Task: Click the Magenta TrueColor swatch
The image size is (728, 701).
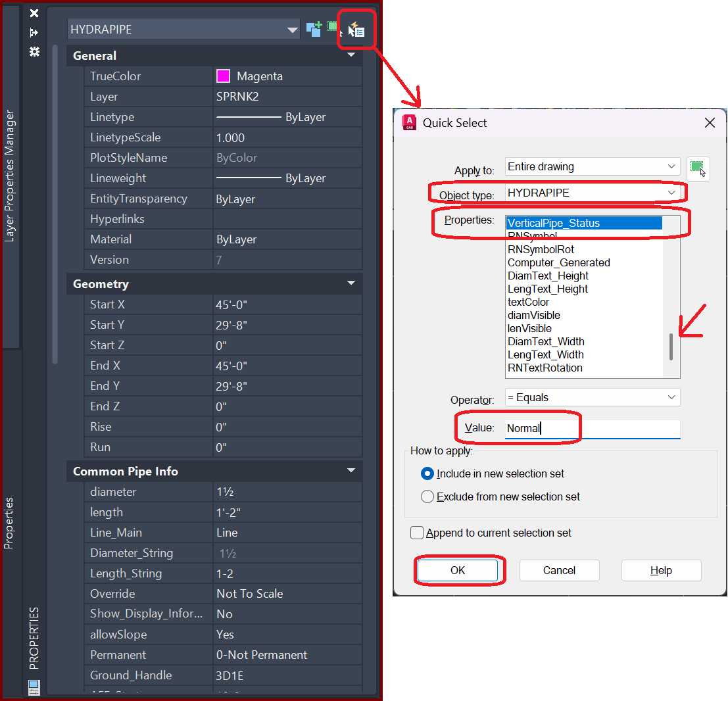Action: point(223,76)
